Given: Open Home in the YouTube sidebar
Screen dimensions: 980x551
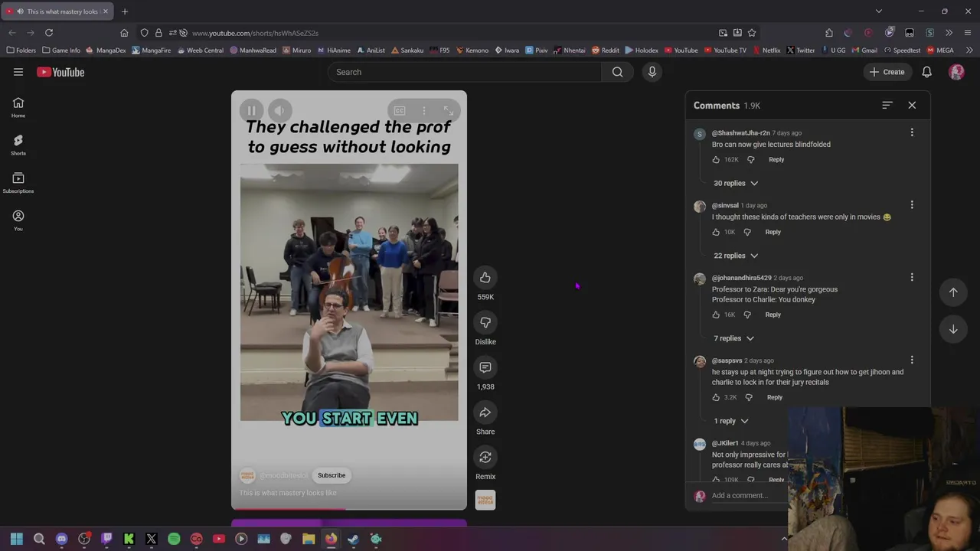Looking at the screenshot, I should pyautogui.click(x=18, y=108).
